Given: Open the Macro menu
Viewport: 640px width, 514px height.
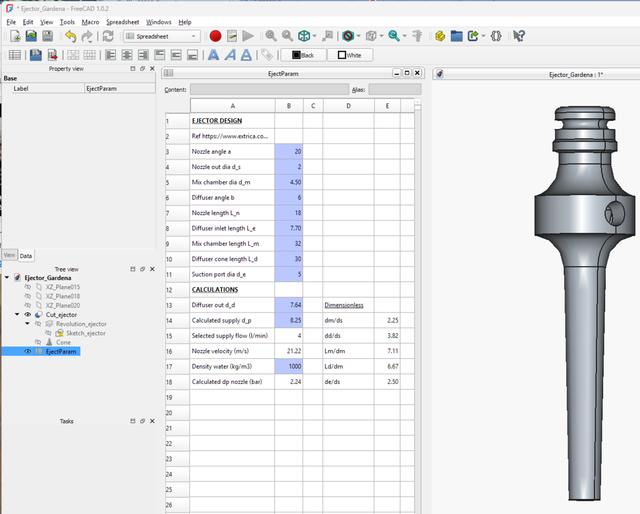Looking at the screenshot, I should coord(90,22).
